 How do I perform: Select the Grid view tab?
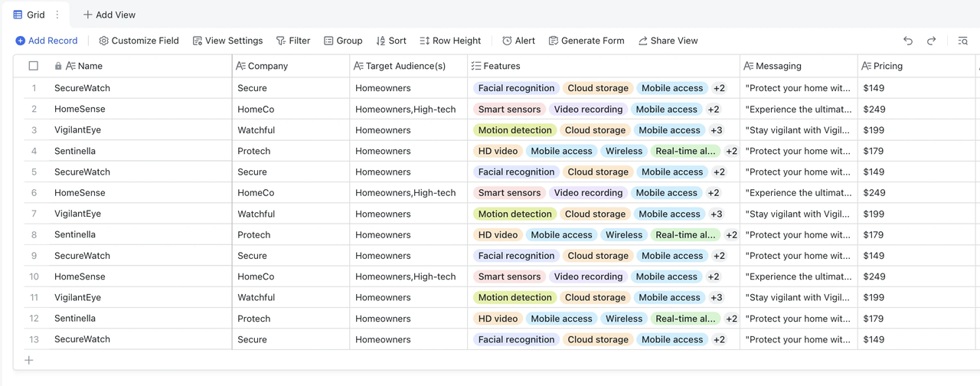pyautogui.click(x=29, y=15)
